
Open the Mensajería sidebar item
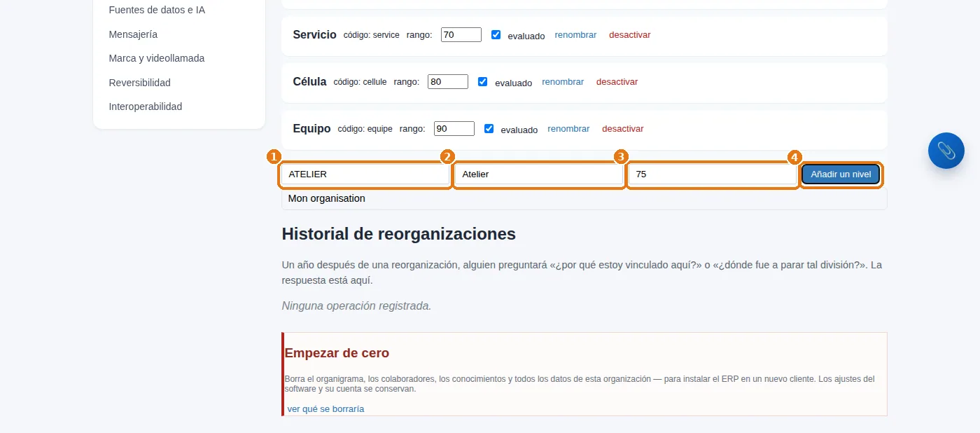pos(133,34)
